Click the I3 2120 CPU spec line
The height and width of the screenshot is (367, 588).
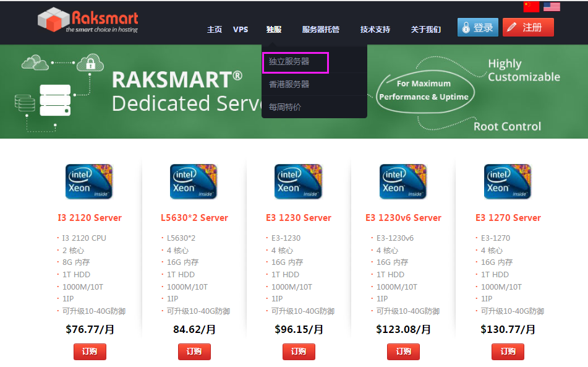(x=84, y=238)
